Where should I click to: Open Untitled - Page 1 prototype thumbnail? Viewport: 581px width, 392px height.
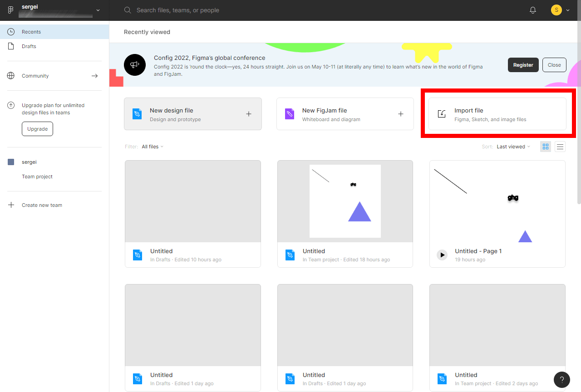(497, 201)
